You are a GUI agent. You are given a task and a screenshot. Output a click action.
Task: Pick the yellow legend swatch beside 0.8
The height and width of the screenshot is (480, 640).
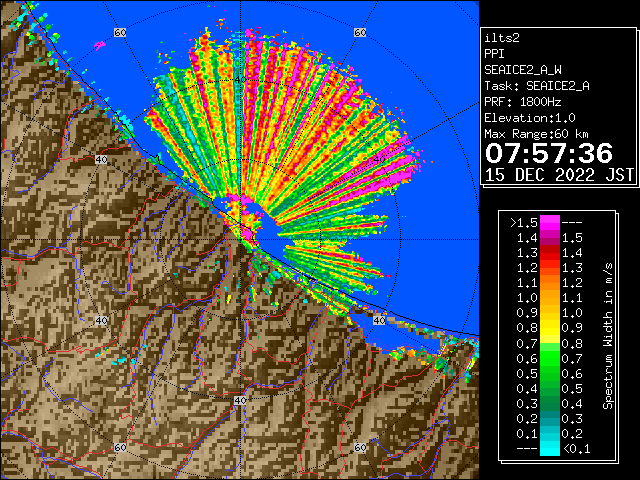point(550,329)
